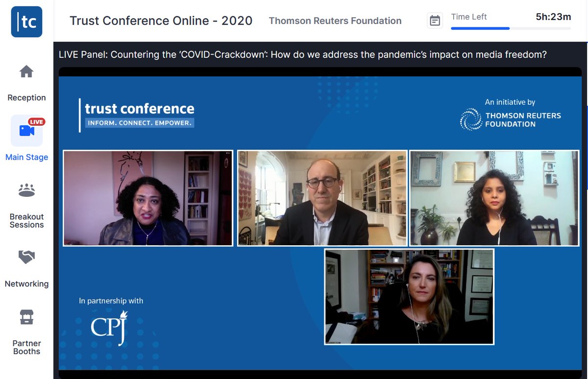Click the Thomson Reuters Foundation logo in stream
Image resolution: width=588 pixels, height=379 pixels.
511,119
